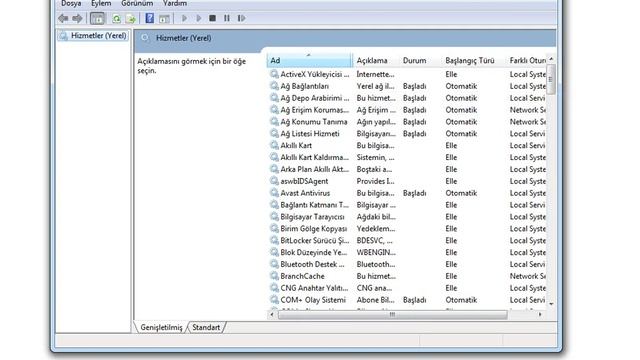The height and width of the screenshot is (360, 640).
Task: Select the Bağlantı Katmanı T... service
Action: point(315,204)
